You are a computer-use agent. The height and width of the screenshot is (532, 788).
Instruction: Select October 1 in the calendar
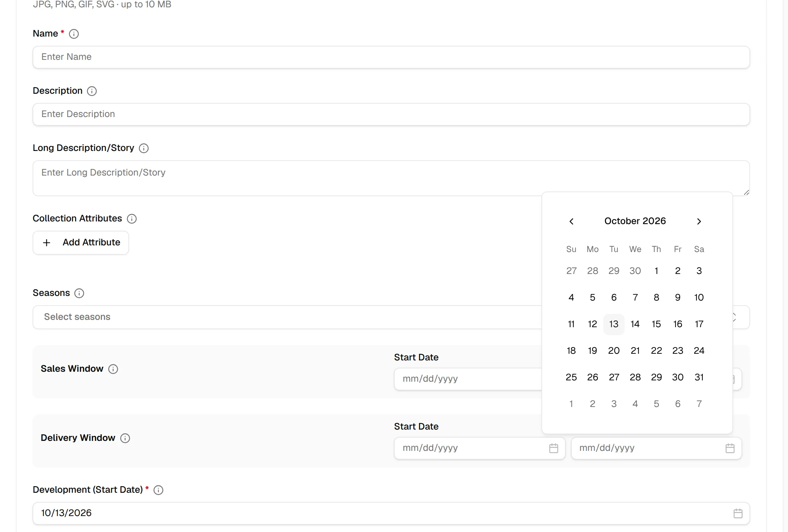coord(656,271)
